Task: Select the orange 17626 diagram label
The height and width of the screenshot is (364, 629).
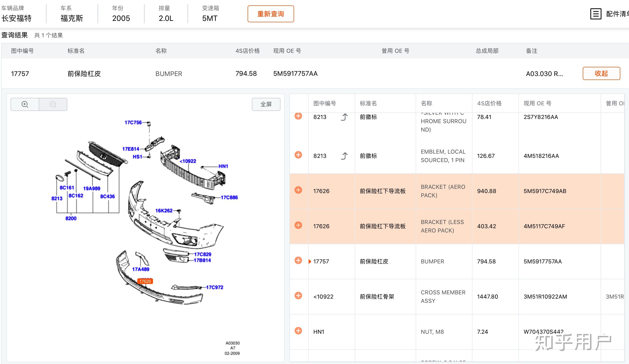Action: 145,281
